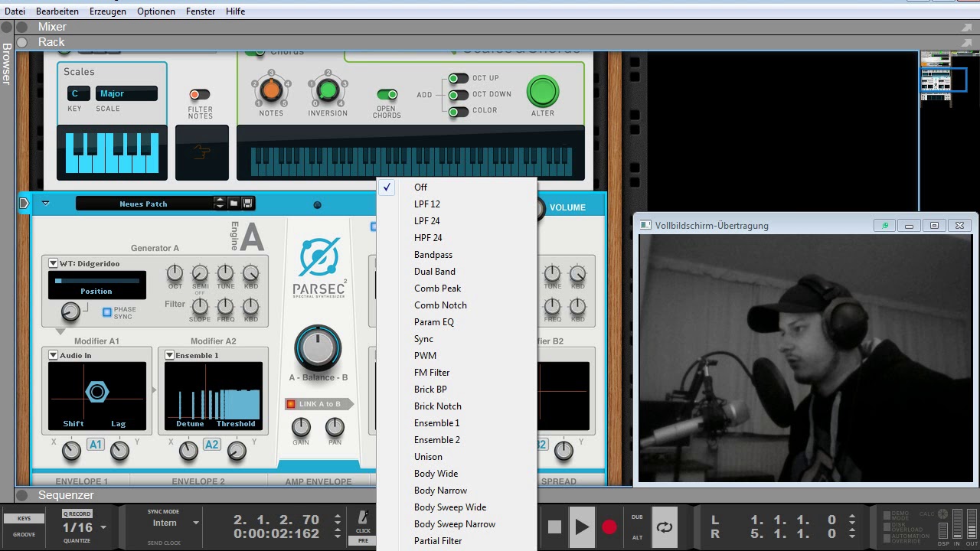Open the Datei menu

tap(15, 11)
